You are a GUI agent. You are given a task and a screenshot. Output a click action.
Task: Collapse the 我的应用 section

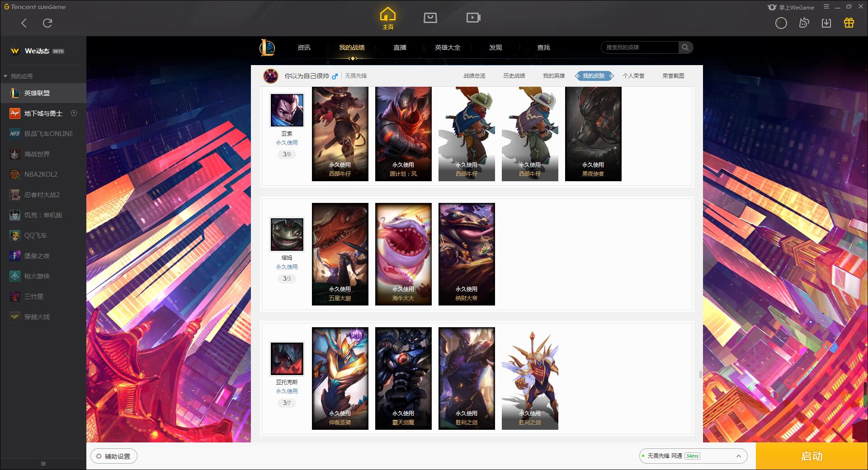18,76
